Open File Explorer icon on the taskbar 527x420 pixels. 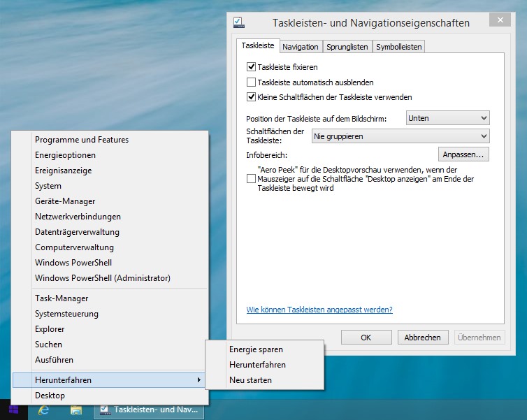[x=76, y=410]
